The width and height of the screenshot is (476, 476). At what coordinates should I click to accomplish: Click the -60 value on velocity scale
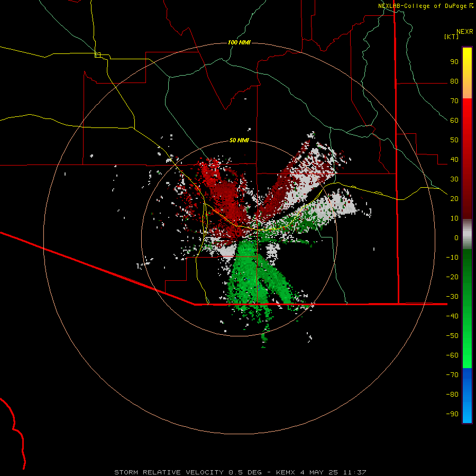452,355
